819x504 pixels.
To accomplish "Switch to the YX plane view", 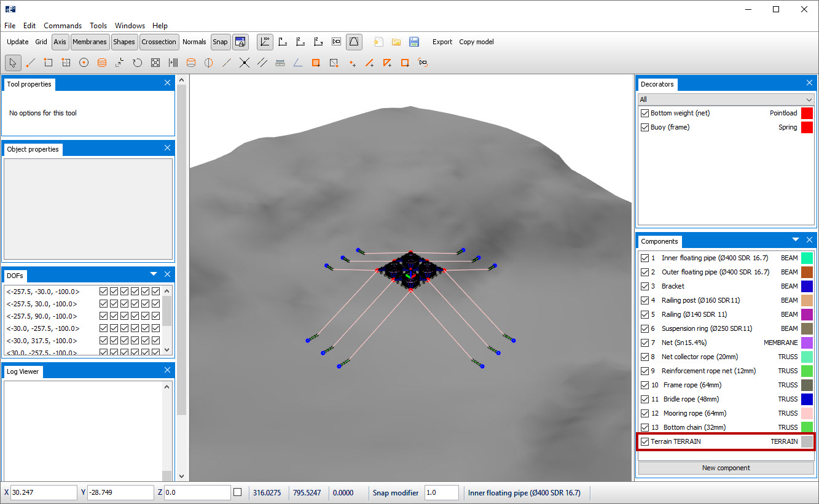I will coord(283,42).
